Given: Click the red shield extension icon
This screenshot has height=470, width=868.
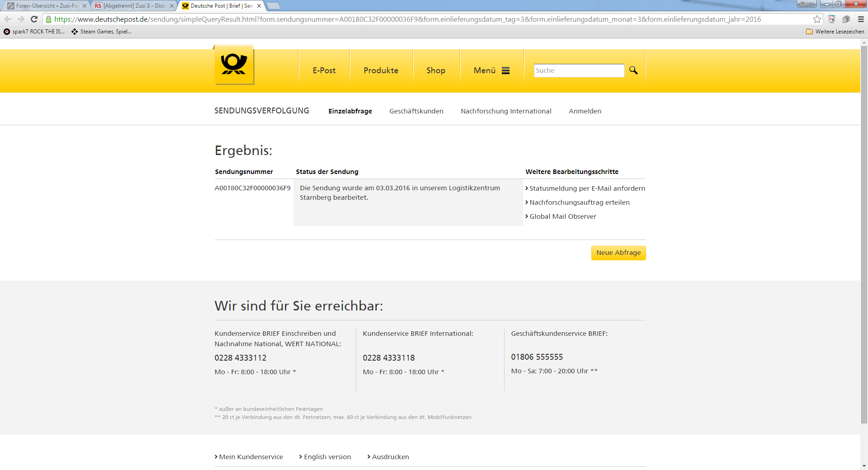Looking at the screenshot, I should pos(832,19).
